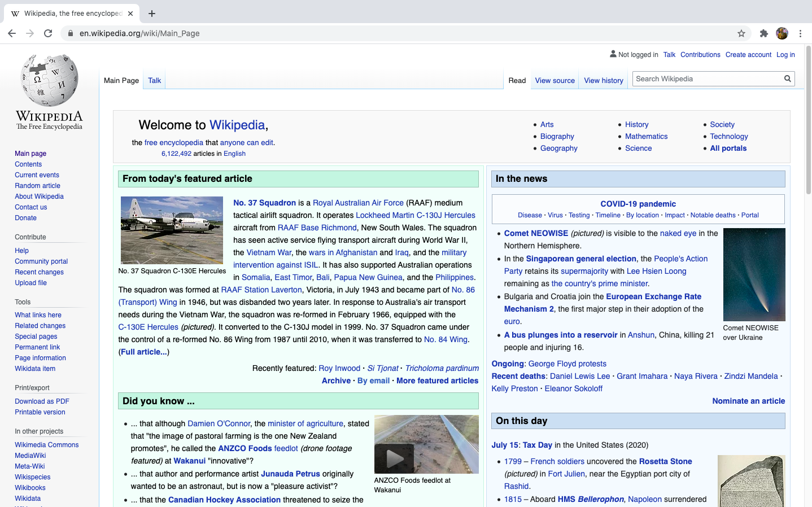The image size is (812, 507).
Task: Open the Printable version link
Action: tap(40, 412)
